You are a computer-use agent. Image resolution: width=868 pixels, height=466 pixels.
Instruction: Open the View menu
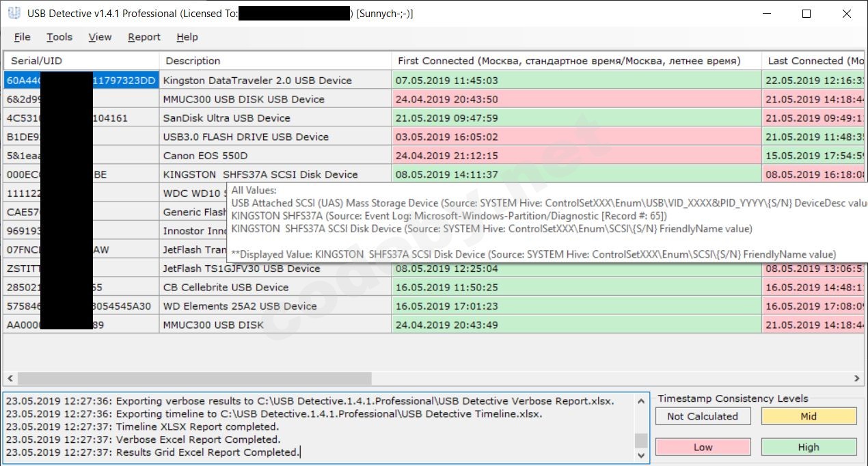click(x=100, y=37)
